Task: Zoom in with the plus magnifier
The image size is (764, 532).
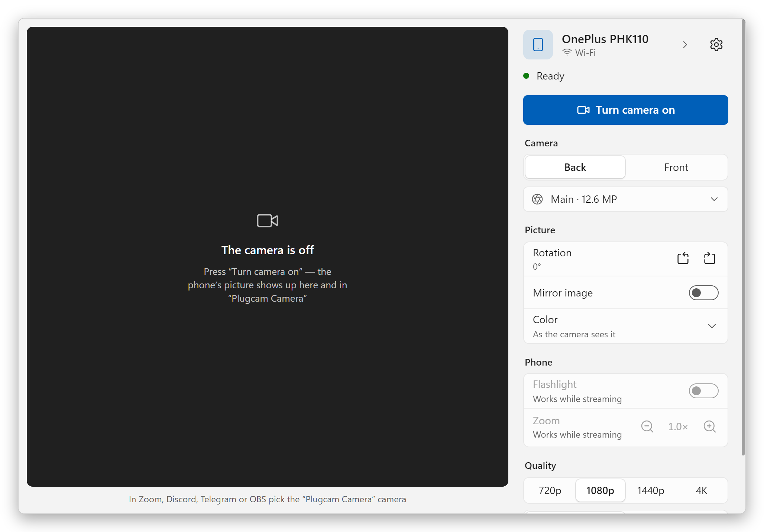Action: click(709, 426)
